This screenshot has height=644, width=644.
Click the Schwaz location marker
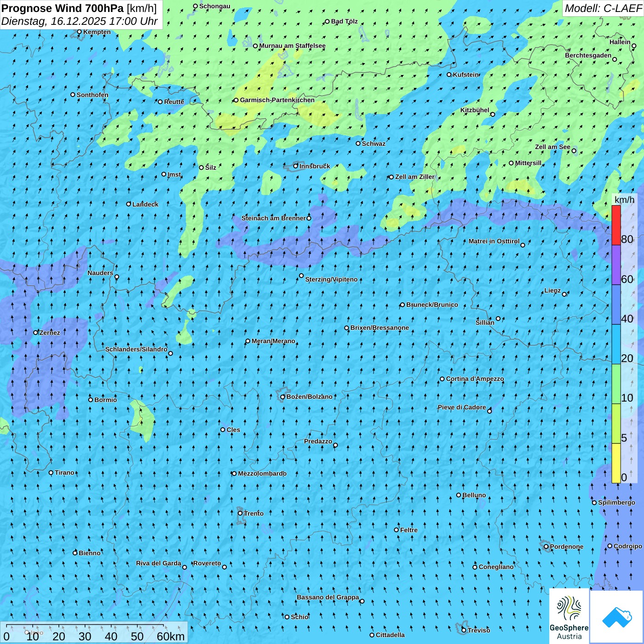tap(358, 144)
